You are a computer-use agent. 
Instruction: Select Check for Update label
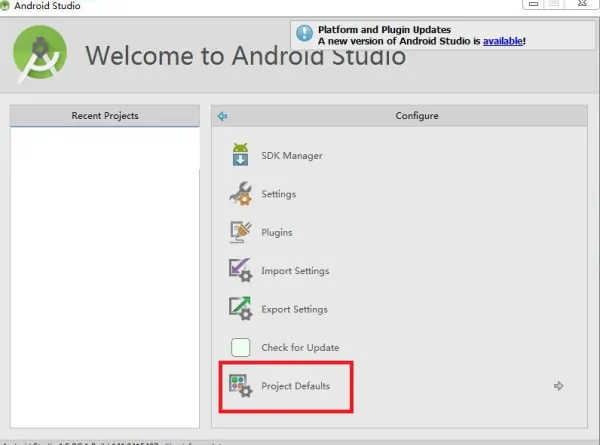(x=300, y=347)
